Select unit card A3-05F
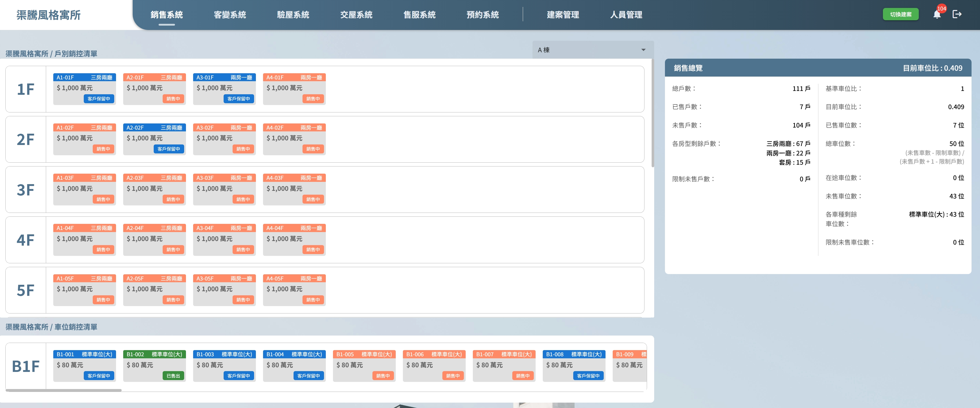Image resolution: width=980 pixels, height=408 pixels. pos(224,290)
